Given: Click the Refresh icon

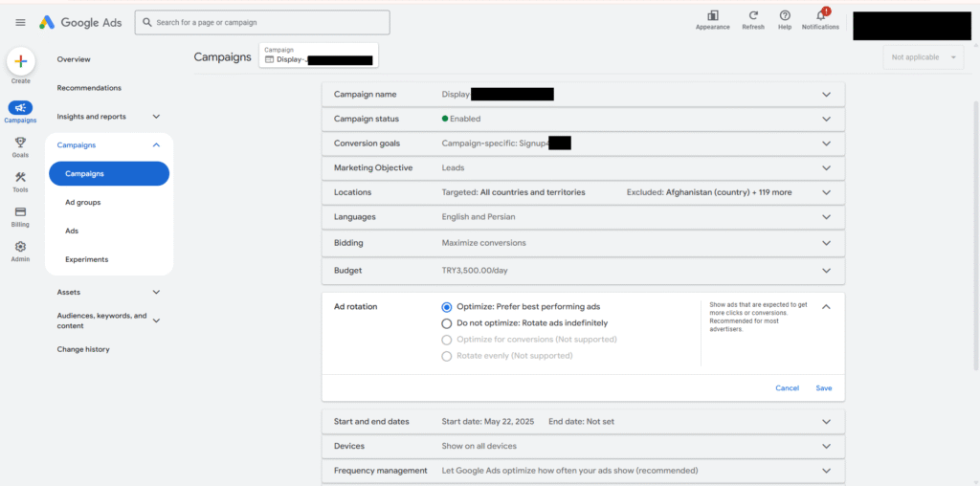Looking at the screenshot, I should (753, 15).
